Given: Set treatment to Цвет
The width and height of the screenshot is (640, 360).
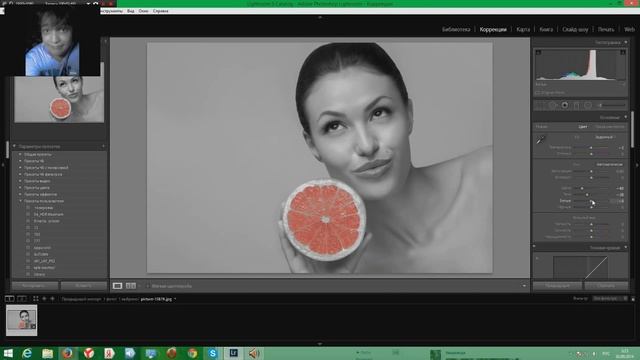Looking at the screenshot, I should tap(583, 127).
